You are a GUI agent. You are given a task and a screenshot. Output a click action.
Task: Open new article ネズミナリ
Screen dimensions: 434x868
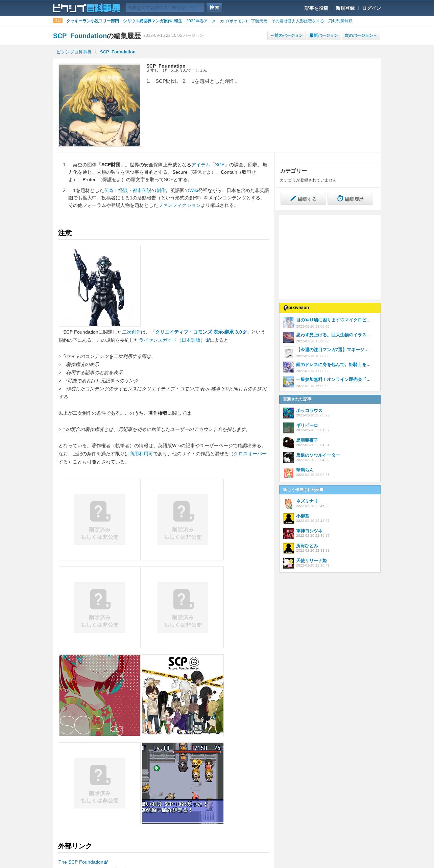click(307, 501)
